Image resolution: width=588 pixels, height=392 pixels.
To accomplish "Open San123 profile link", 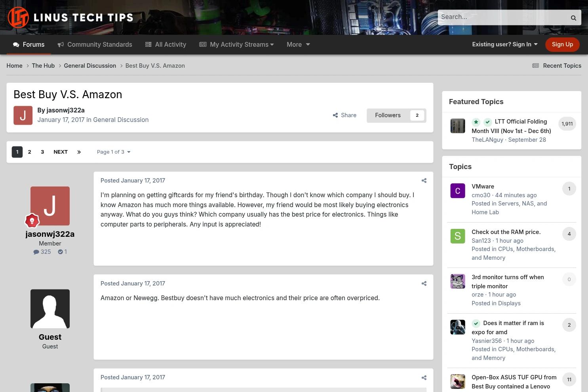I will click(481, 241).
